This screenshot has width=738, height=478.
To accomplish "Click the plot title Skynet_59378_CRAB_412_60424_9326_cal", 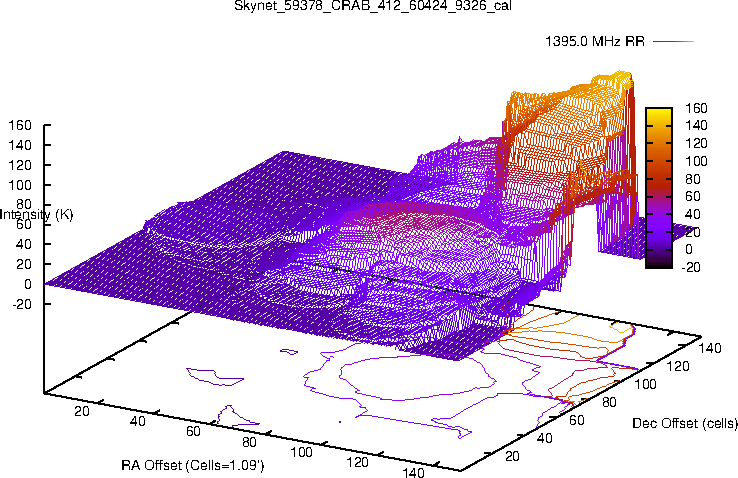I will point(368,8).
